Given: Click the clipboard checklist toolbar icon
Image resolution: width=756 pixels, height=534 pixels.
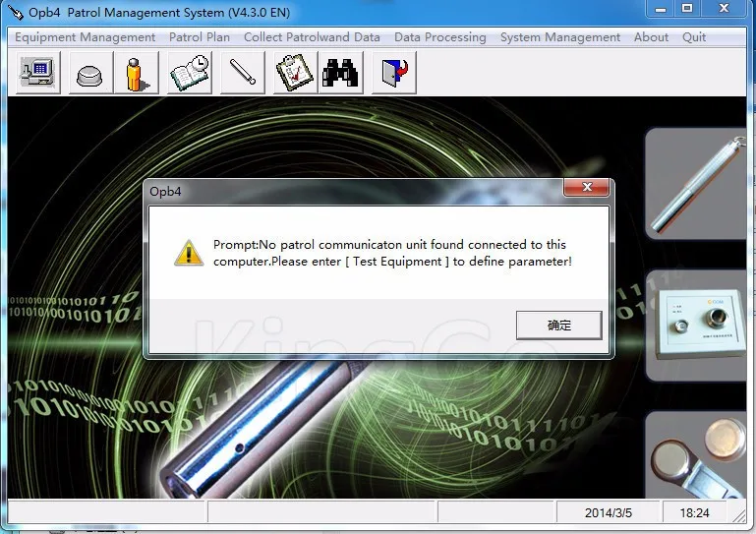Looking at the screenshot, I should click(x=295, y=73).
